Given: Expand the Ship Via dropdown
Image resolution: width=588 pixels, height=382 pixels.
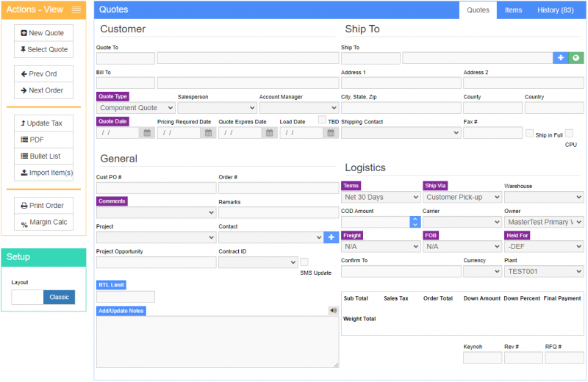Looking at the screenshot, I should [462, 197].
